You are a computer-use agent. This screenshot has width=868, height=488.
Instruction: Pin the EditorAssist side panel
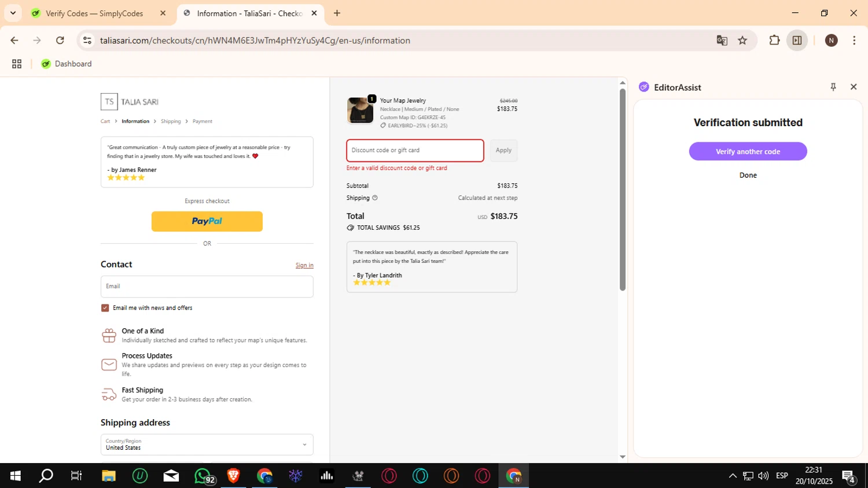(x=833, y=87)
